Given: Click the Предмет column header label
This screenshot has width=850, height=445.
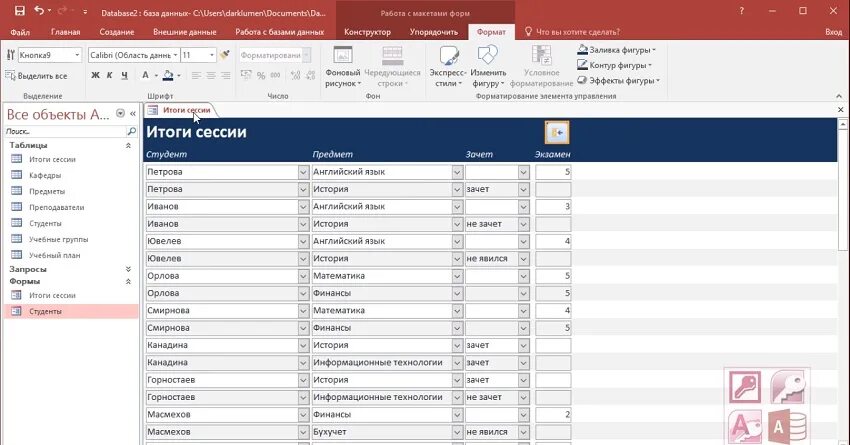Looking at the screenshot, I should 332,154.
